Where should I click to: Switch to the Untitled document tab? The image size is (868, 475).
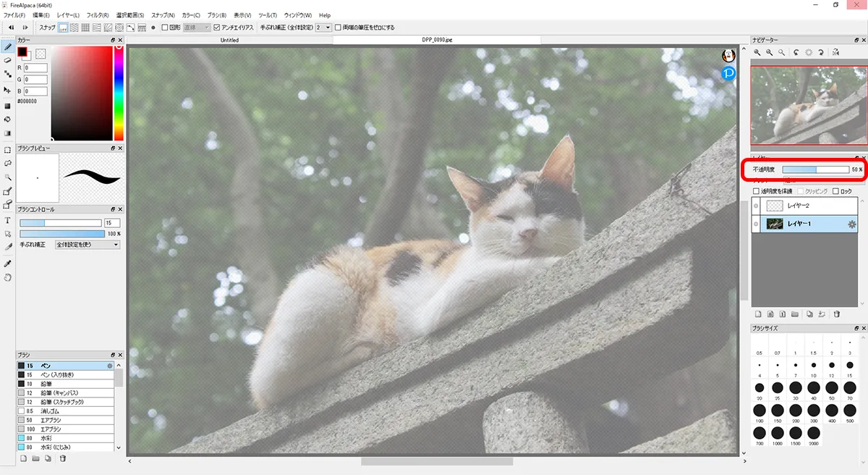(x=229, y=41)
